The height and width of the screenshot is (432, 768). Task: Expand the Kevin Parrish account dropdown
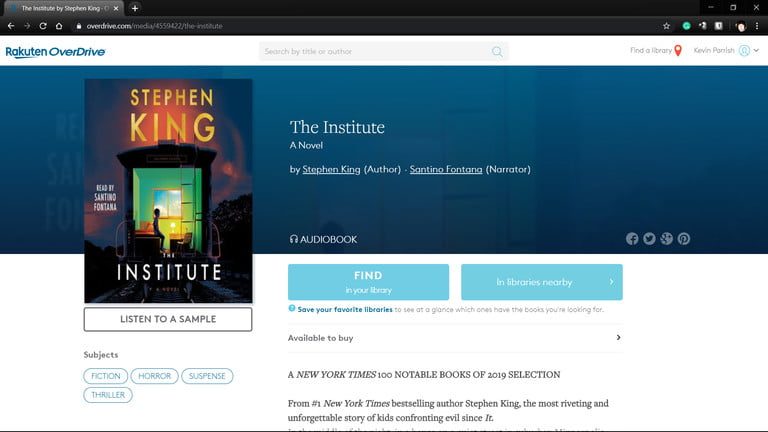pos(756,50)
